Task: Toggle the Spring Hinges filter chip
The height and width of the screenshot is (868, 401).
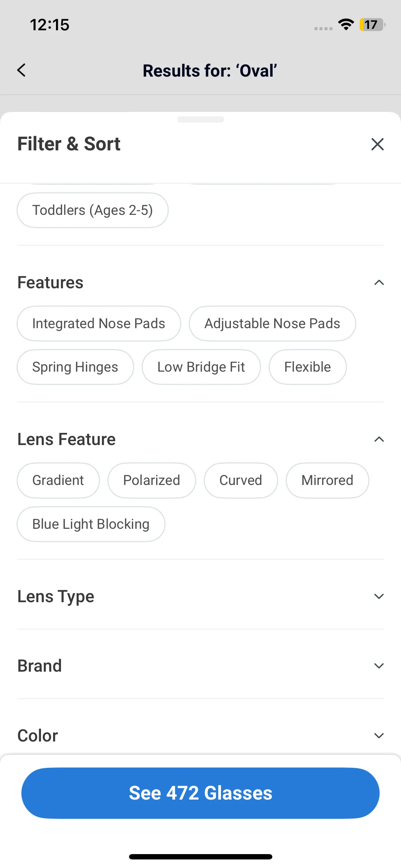Action: click(x=75, y=367)
